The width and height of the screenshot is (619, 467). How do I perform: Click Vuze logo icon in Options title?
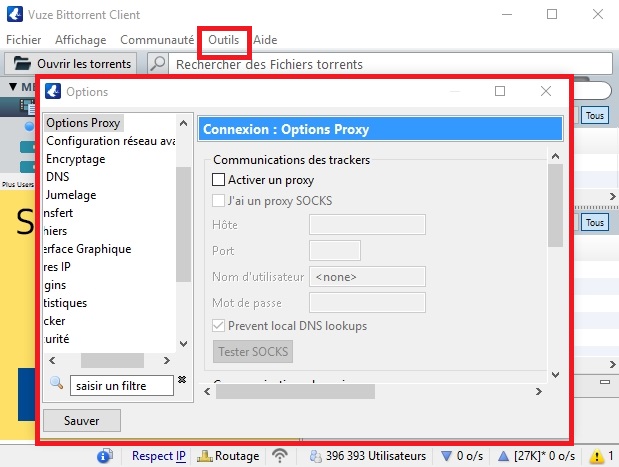[53, 91]
